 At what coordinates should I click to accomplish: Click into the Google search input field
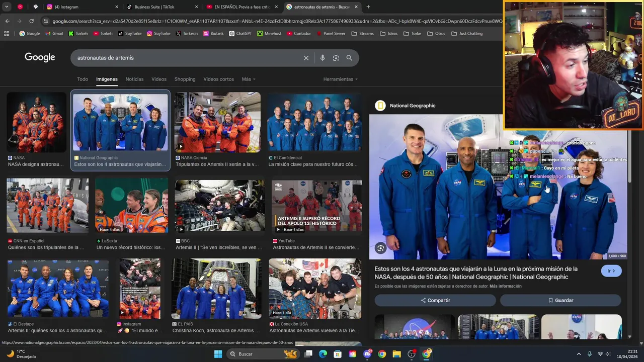(186, 58)
